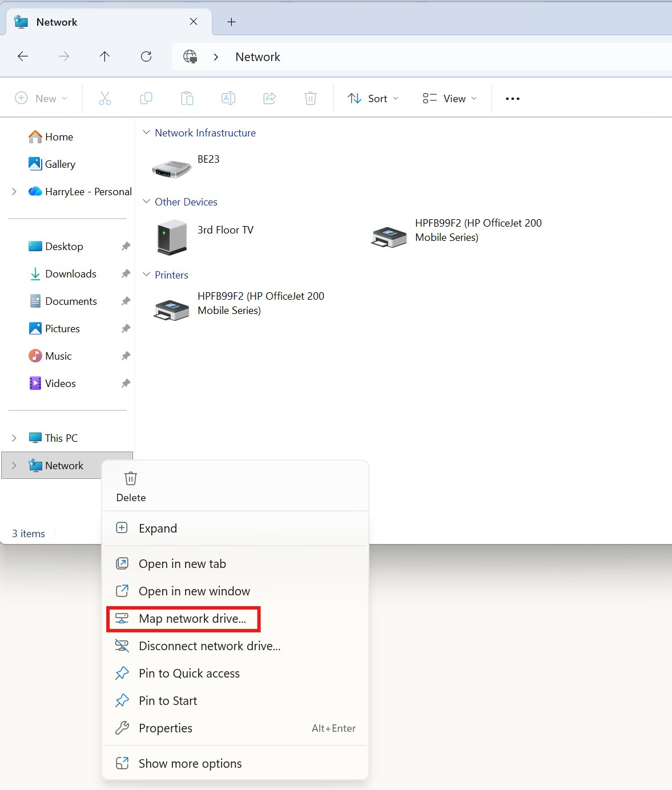Click the pin icon beside Documents
The width and height of the screenshot is (672, 790).
point(126,301)
